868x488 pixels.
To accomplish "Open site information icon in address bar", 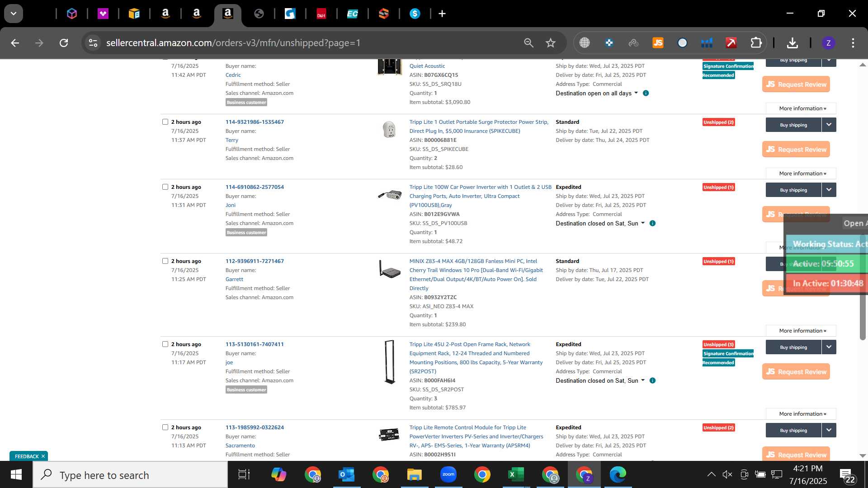I will [93, 43].
